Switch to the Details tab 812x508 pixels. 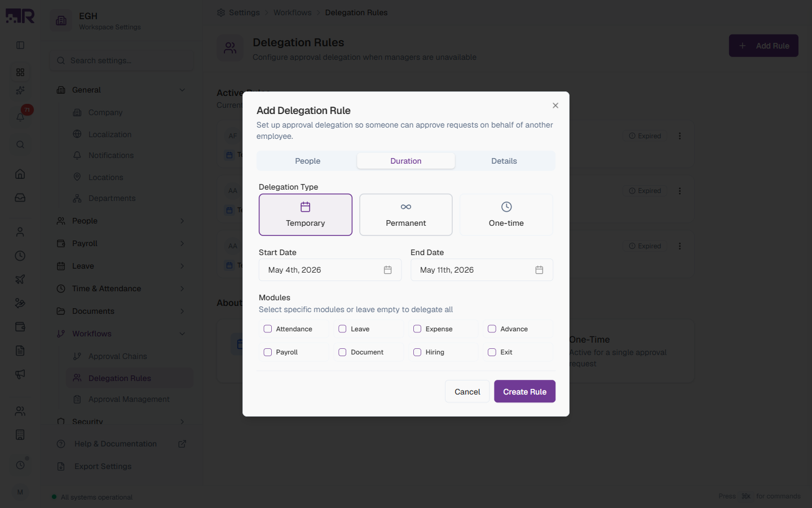504,161
